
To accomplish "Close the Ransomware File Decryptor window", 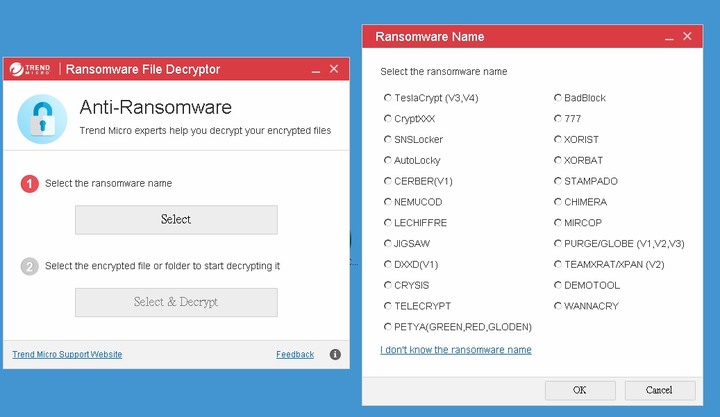I will [334, 69].
